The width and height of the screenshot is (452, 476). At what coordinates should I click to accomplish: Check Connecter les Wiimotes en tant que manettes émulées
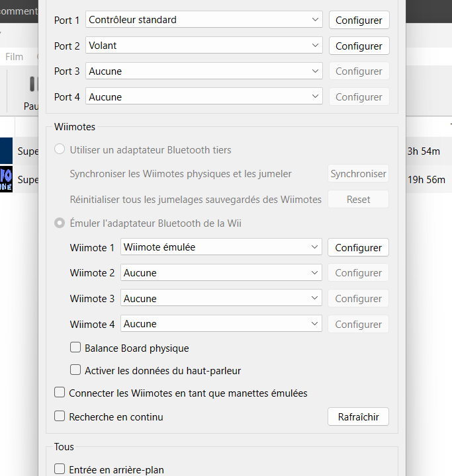[x=60, y=393]
